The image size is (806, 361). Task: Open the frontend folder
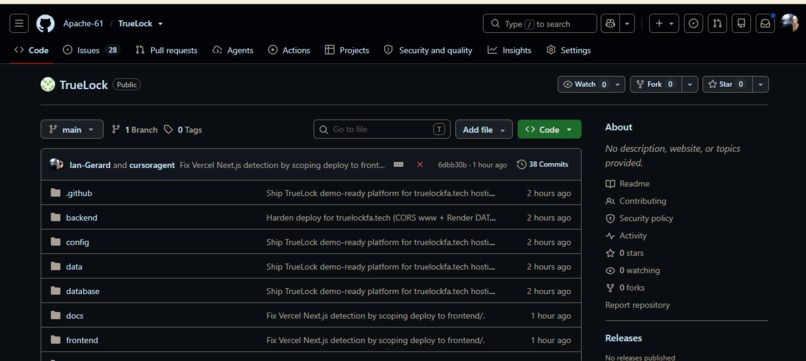click(x=82, y=340)
